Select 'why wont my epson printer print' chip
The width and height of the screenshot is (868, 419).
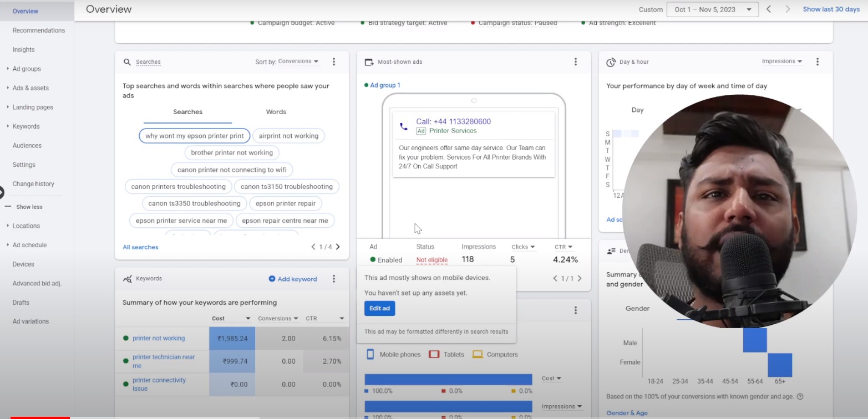(194, 136)
